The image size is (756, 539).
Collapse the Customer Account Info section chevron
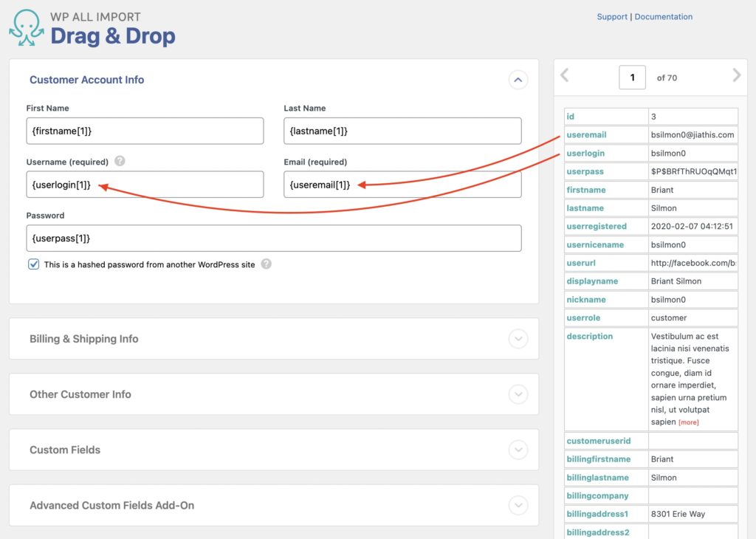pyautogui.click(x=518, y=80)
